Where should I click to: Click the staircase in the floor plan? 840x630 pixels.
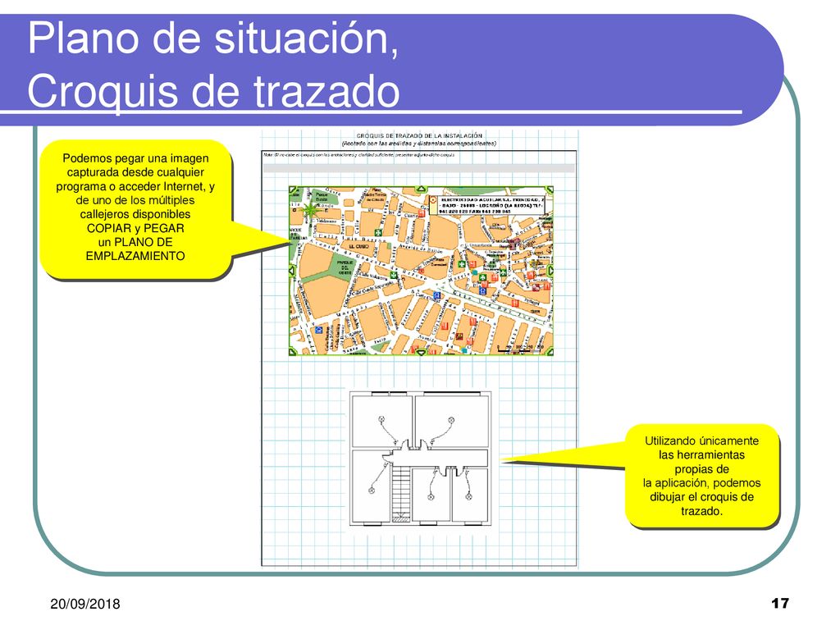400,493
